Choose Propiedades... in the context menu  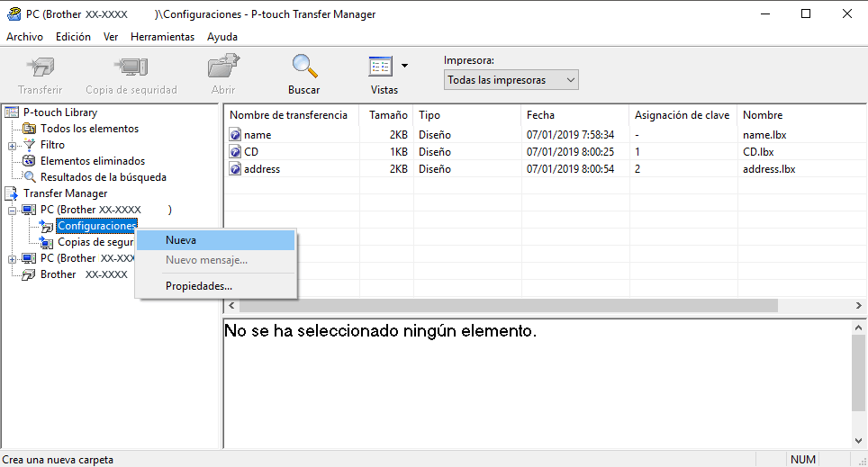click(216, 286)
